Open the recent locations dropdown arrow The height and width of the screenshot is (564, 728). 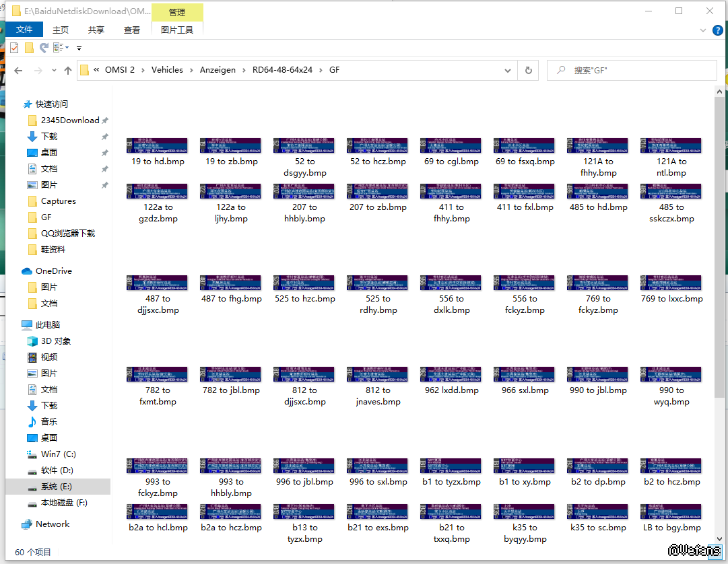pyautogui.click(x=54, y=71)
